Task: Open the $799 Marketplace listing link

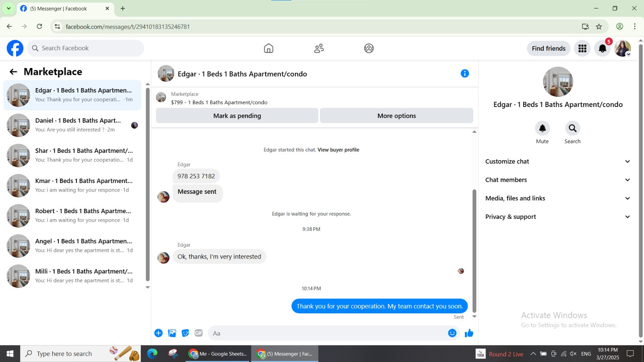Action: [x=219, y=103]
